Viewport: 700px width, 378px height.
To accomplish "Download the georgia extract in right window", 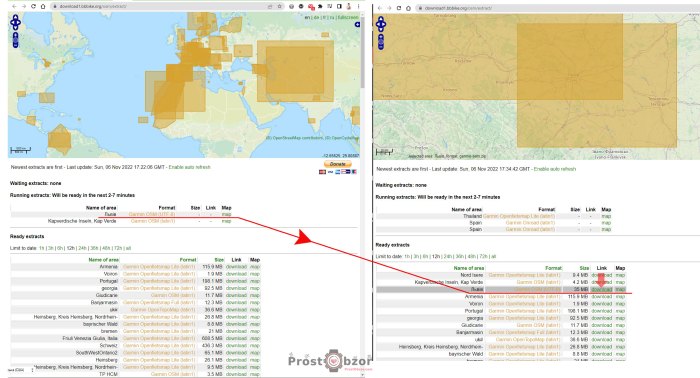I will click(x=601, y=318).
